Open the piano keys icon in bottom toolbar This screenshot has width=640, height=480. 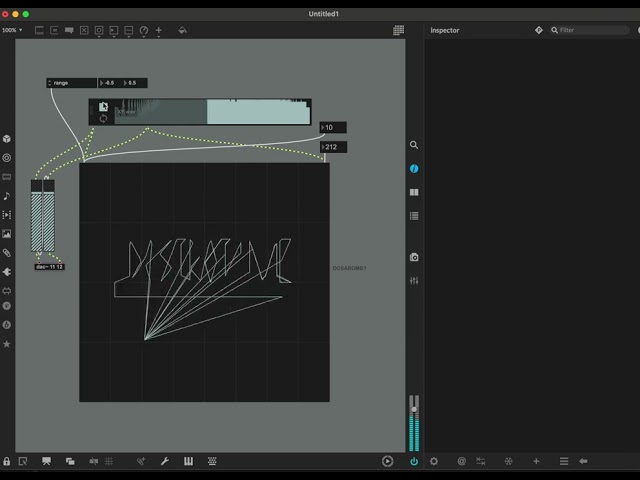(188, 461)
